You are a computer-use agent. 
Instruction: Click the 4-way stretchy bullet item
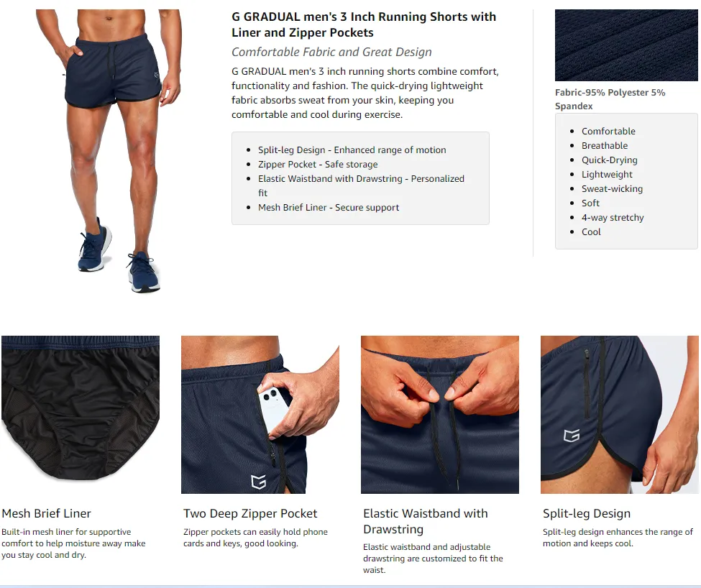coord(613,218)
